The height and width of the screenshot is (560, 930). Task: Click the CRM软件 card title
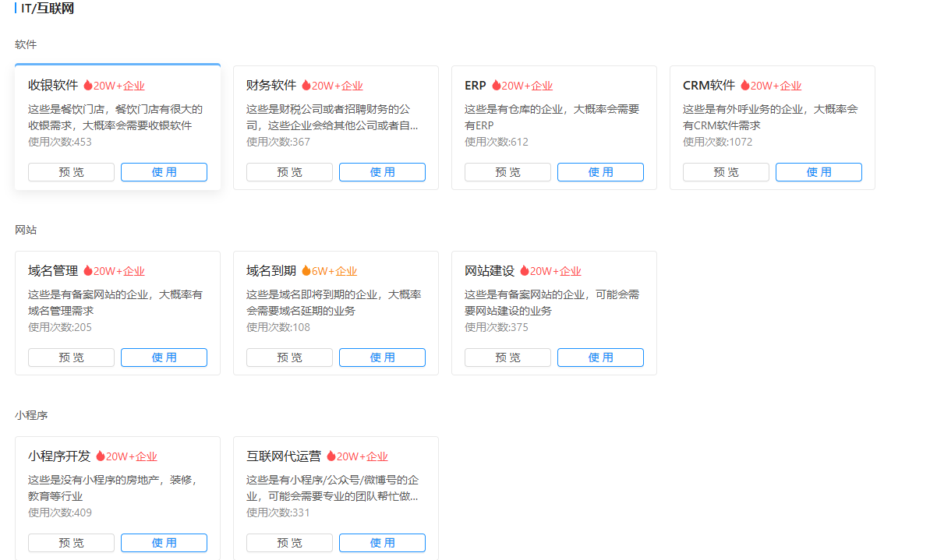pos(709,86)
